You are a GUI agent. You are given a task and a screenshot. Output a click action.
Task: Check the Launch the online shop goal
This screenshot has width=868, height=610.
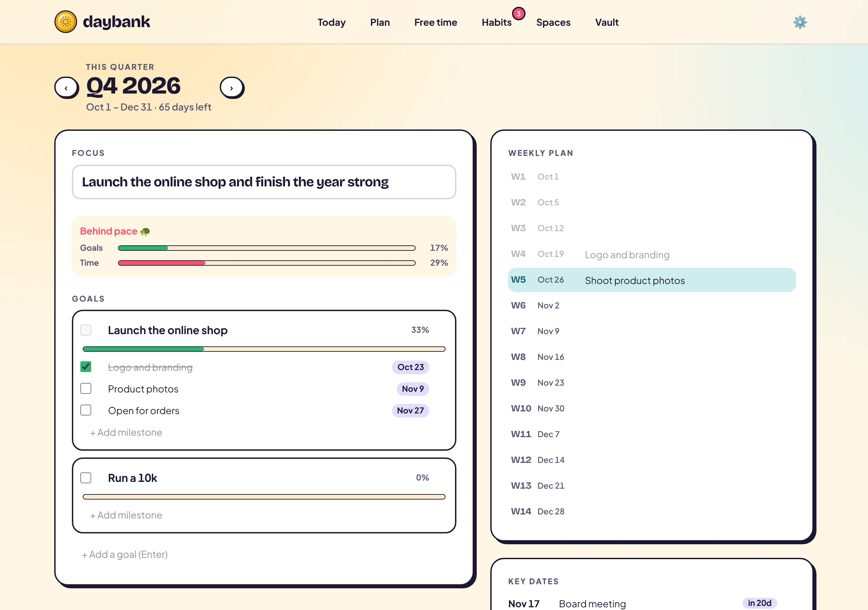pyautogui.click(x=86, y=330)
